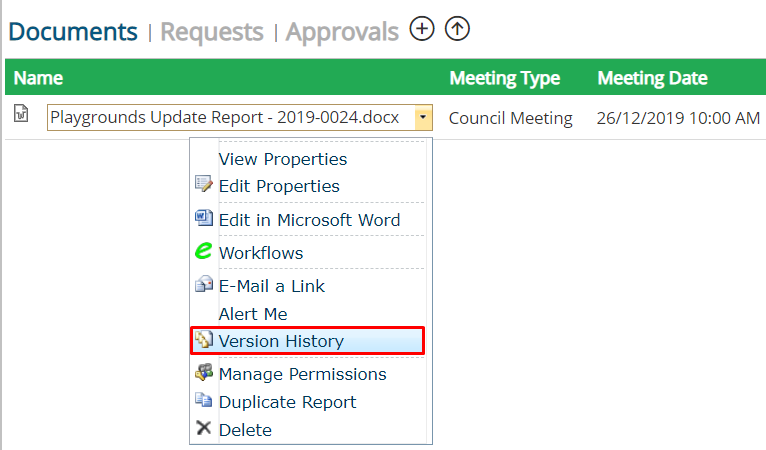Open the Documents tab heading

pyautogui.click(x=73, y=32)
